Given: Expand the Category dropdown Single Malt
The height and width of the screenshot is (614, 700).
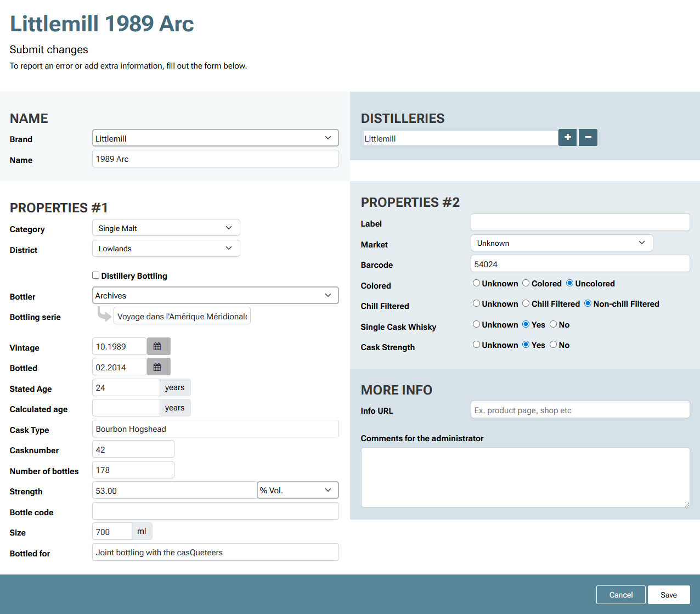Looking at the screenshot, I should coord(166,228).
